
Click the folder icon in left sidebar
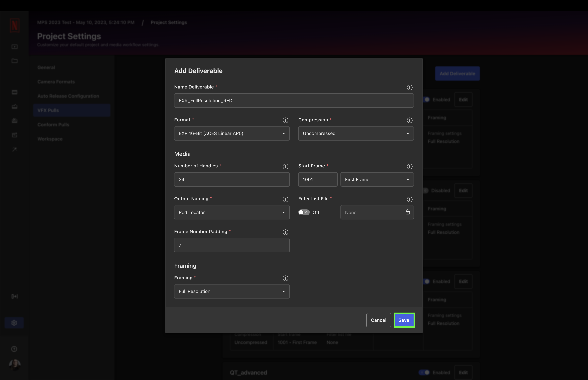(x=15, y=61)
